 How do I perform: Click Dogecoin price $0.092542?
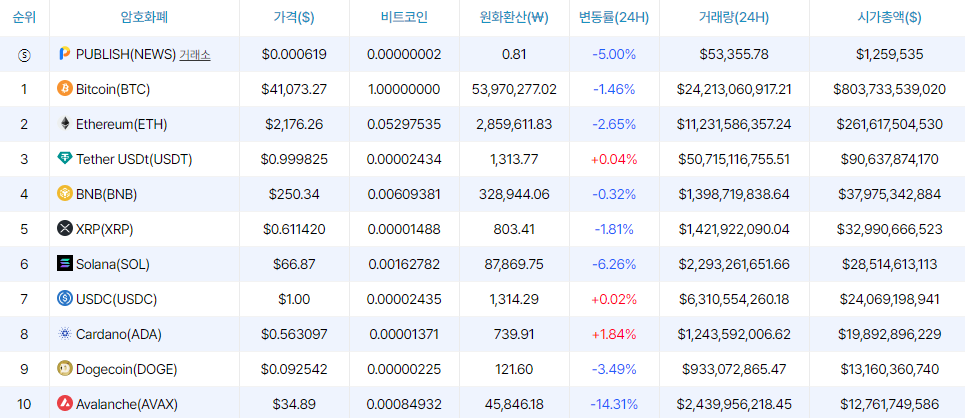click(x=294, y=369)
